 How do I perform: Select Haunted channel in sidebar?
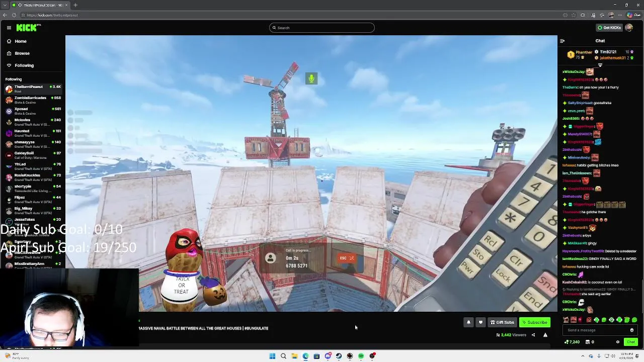(33, 133)
